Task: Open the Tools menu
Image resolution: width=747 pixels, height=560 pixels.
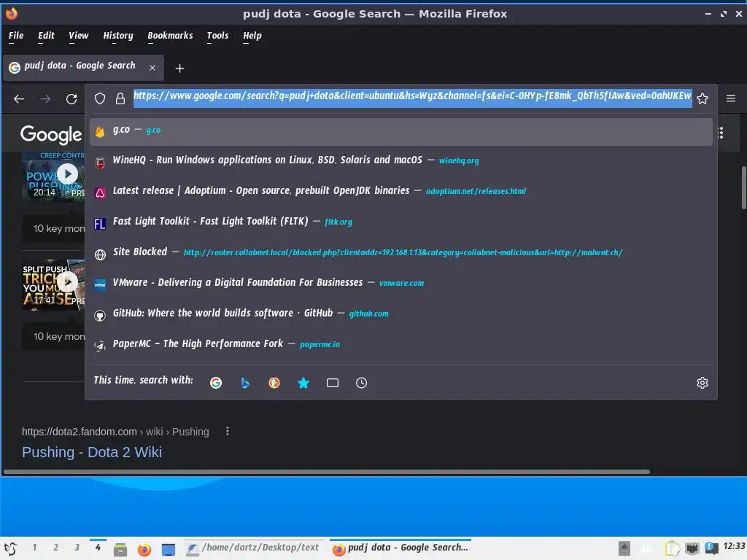Action: point(217,36)
